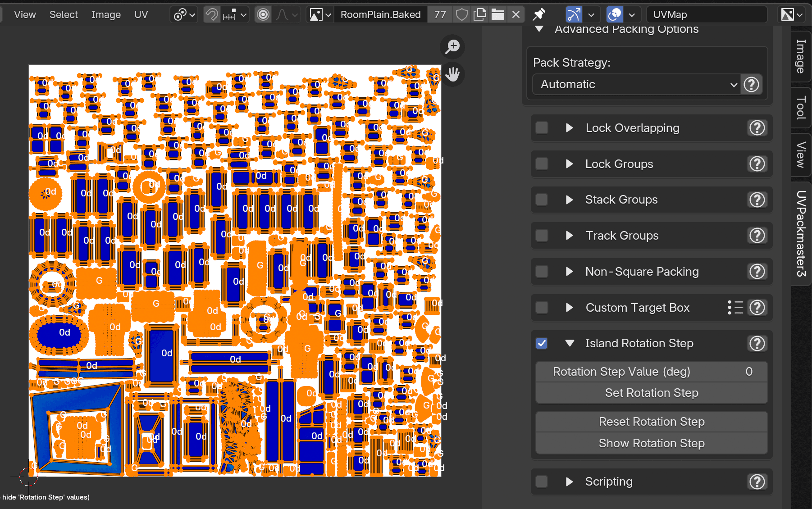Screen dimensions: 812x509
Task: Click the image user count 77
Action: coord(440,15)
